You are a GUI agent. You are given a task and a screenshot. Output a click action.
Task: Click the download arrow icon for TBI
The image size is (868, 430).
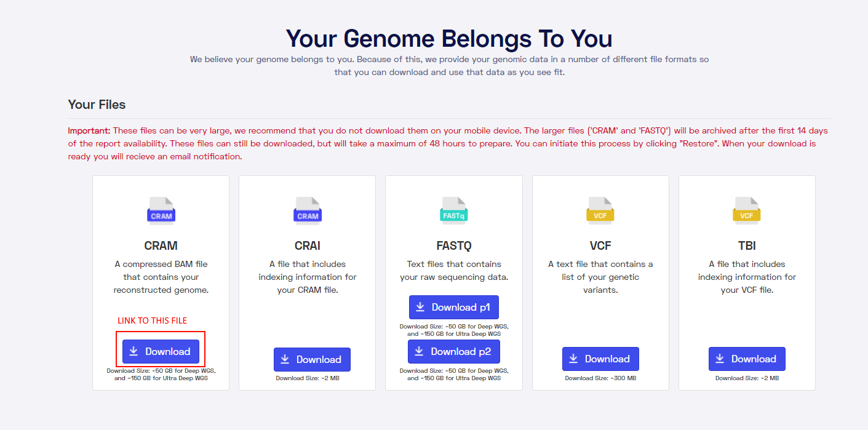click(720, 359)
